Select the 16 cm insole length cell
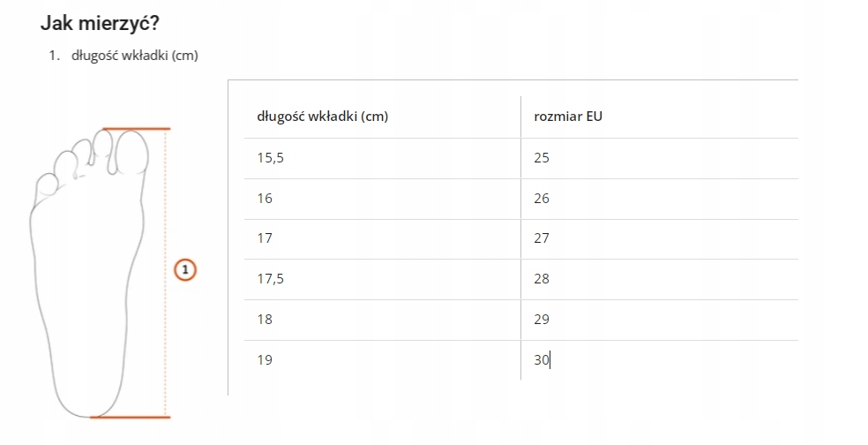Viewport: 868px width, 445px height. point(265,199)
